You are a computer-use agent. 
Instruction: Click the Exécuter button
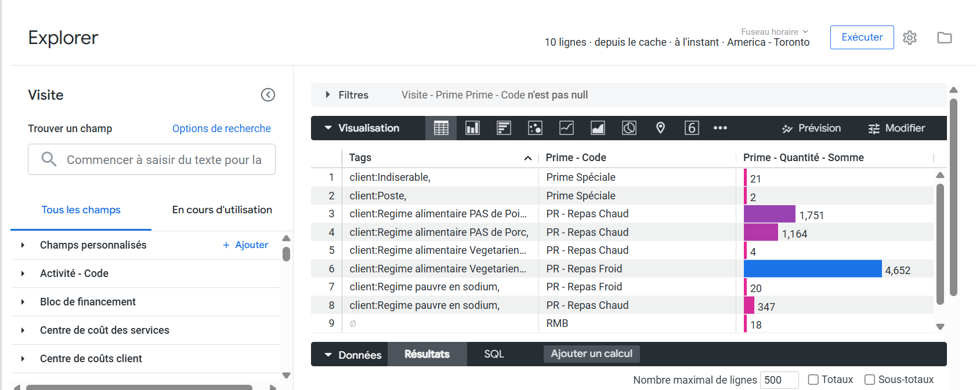click(x=862, y=38)
